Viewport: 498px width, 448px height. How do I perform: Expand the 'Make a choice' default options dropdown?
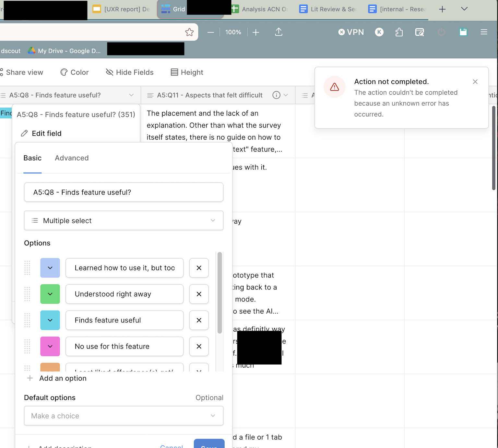click(124, 416)
